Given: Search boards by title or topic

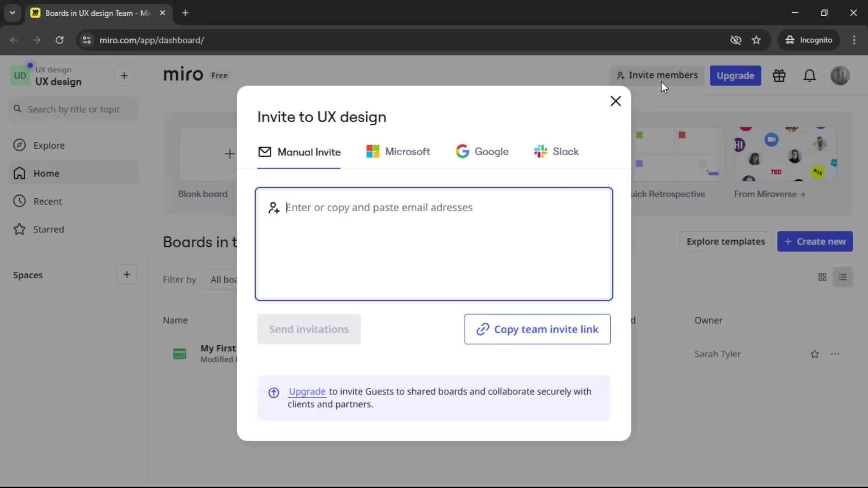Looking at the screenshot, I should [74, 109].
